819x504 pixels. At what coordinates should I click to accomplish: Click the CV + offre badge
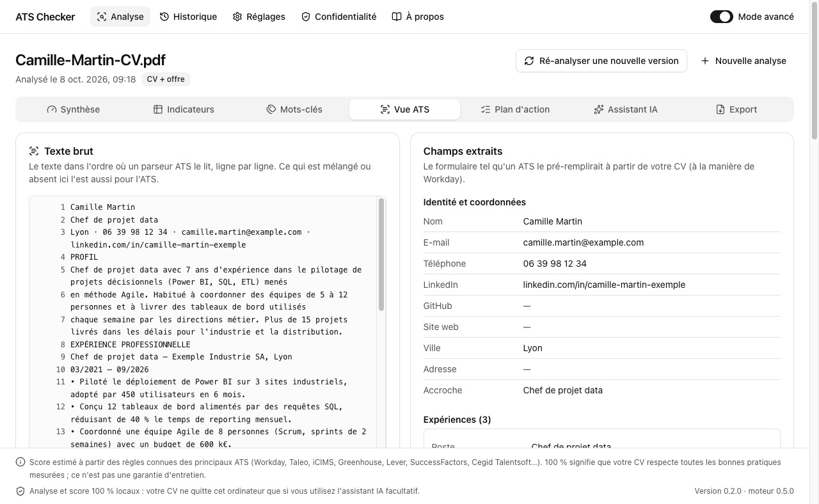[166, 79]
